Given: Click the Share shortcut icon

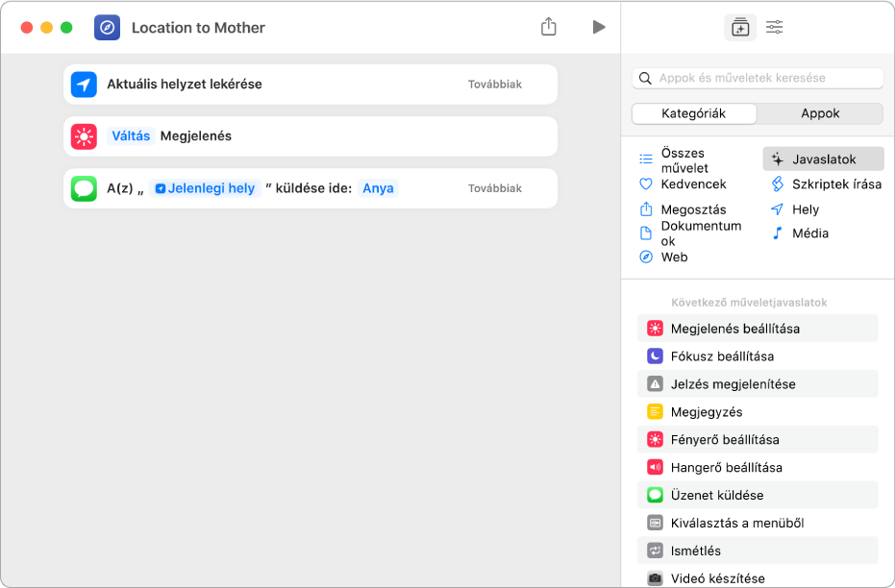Looking at the screenshot, I should 549,27.
